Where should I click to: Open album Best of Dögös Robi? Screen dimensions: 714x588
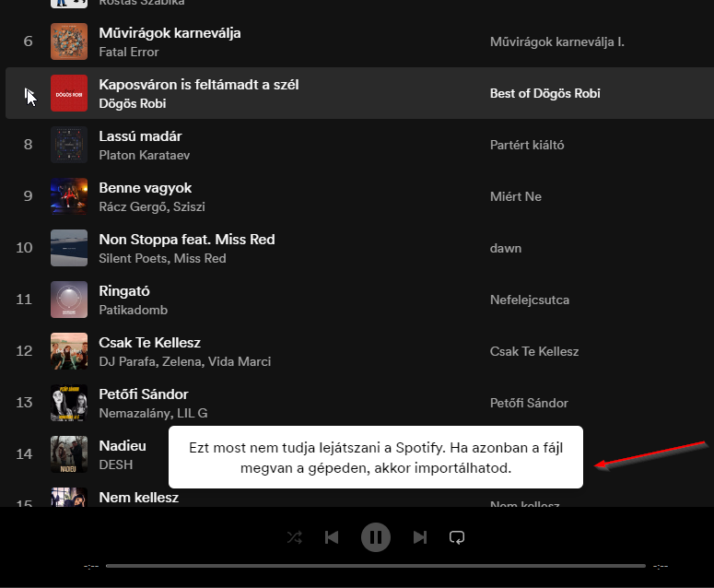tap(545, 93)
